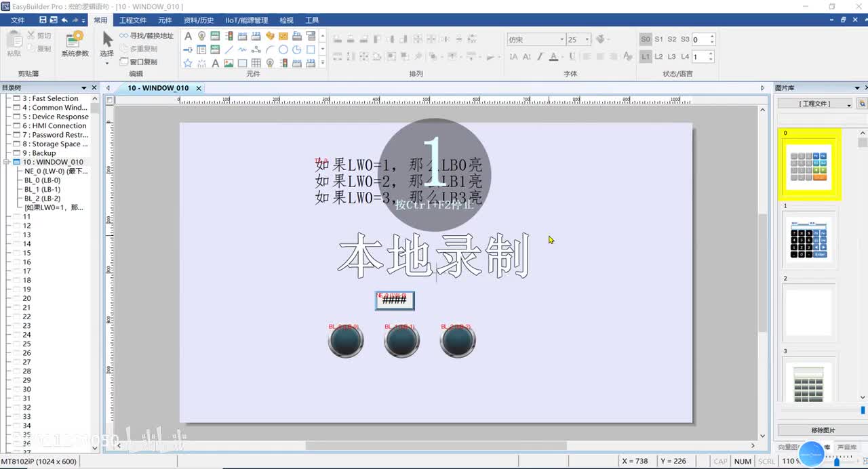This screenshot has height=469, width=868.
Task: Switch to 资料/历史 ribbon tab
Action: pos(199,20)
